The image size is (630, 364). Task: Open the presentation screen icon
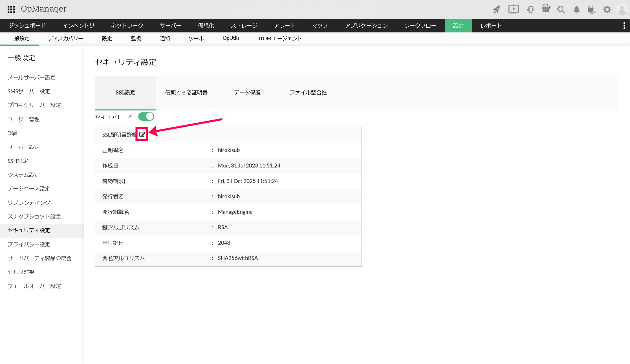click(514, 9)
